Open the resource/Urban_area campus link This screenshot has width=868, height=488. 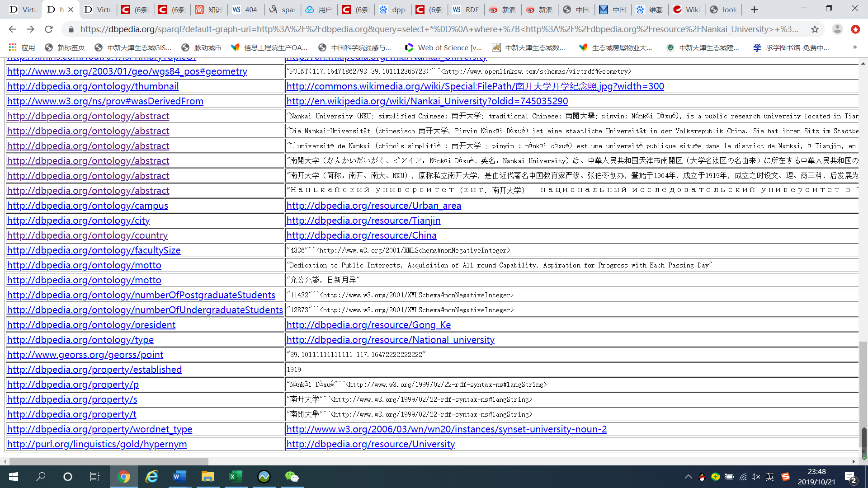tap(374, 206)
